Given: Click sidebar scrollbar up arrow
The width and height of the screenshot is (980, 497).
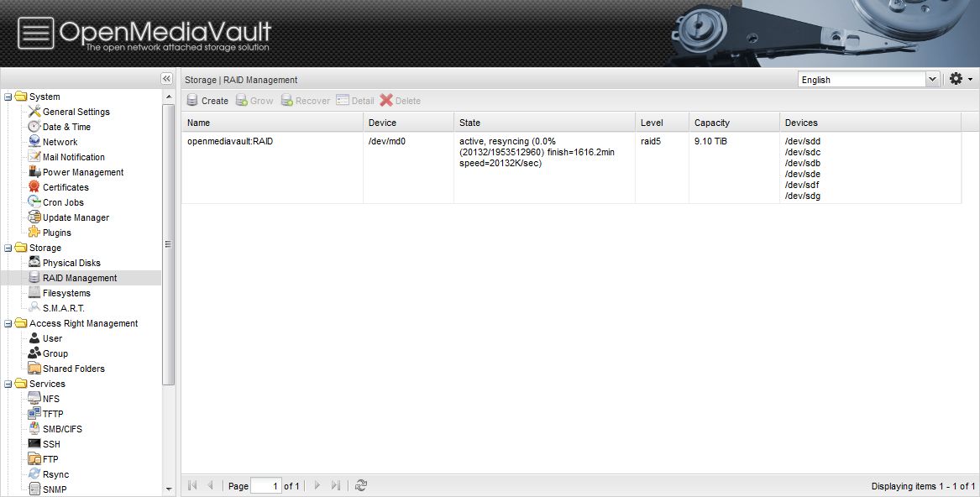Looking at the screenshot, I should (169, 97).
